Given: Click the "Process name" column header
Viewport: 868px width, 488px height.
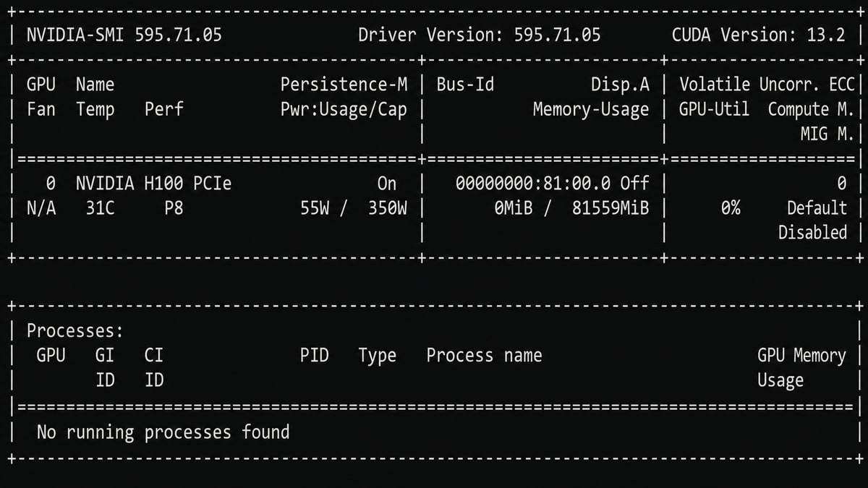Looking at the screenshot, I should tap(484, 356).
